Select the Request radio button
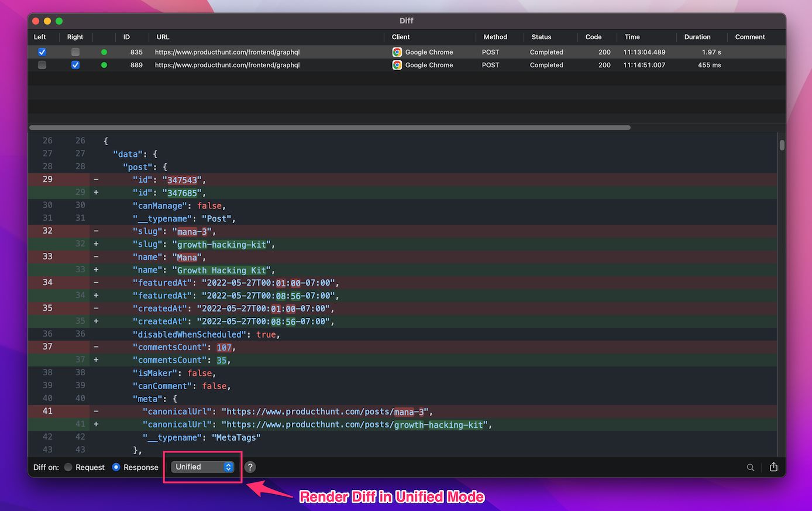The height and width of the screenshot is (511, 812). (68, 467)
